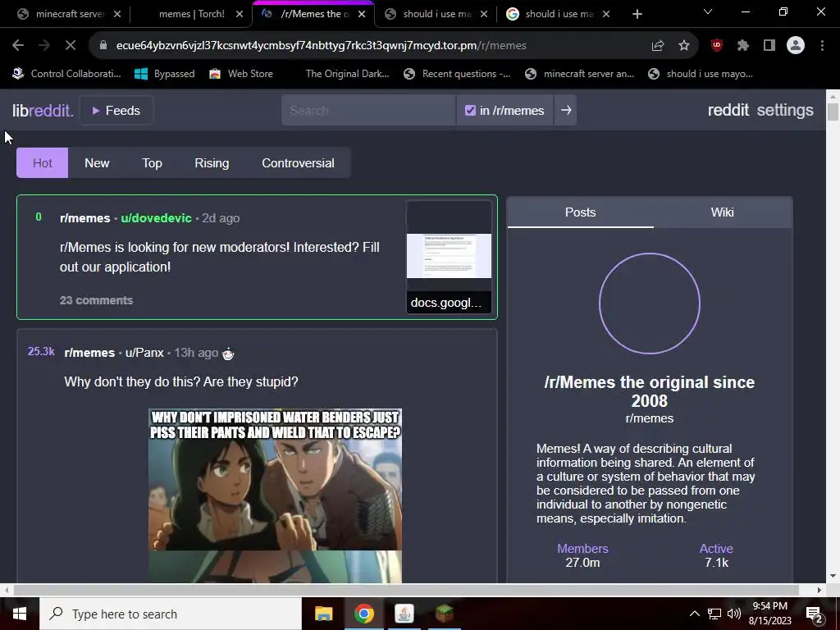
Task: Open the Windows Start menu
Action: (20, 614)
